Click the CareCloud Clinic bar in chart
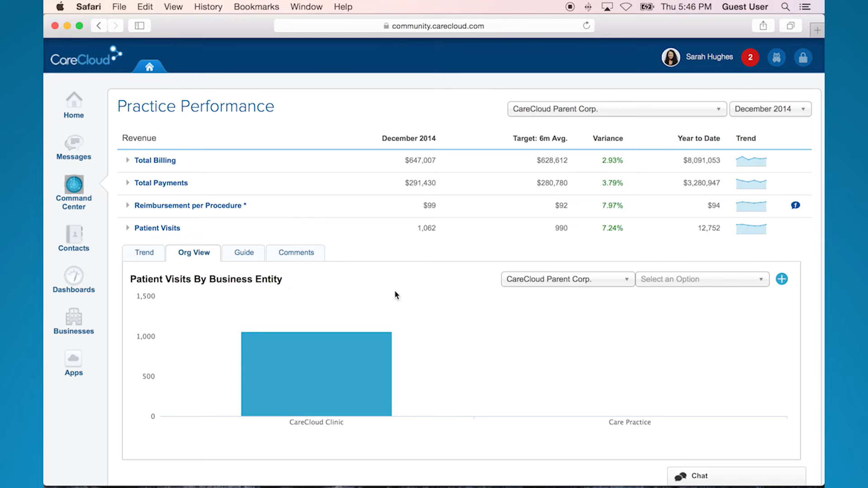The image size is (868, 488). (x=316, y=374)
